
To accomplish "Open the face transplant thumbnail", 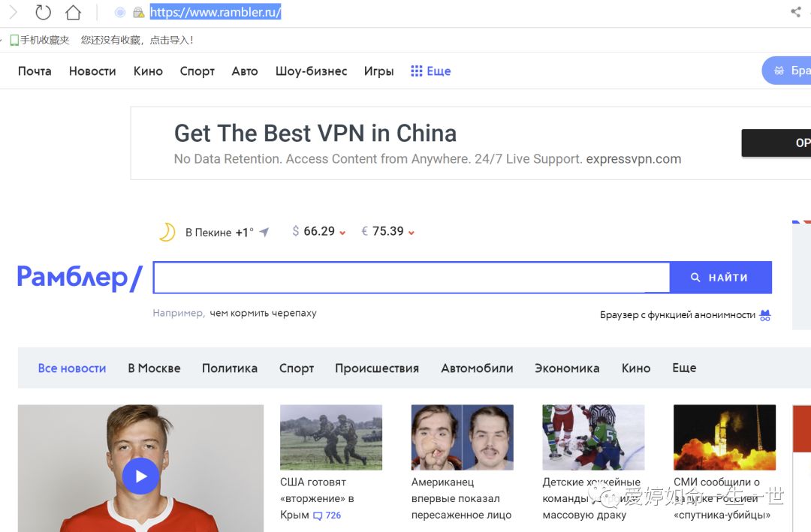I will 463,437.
